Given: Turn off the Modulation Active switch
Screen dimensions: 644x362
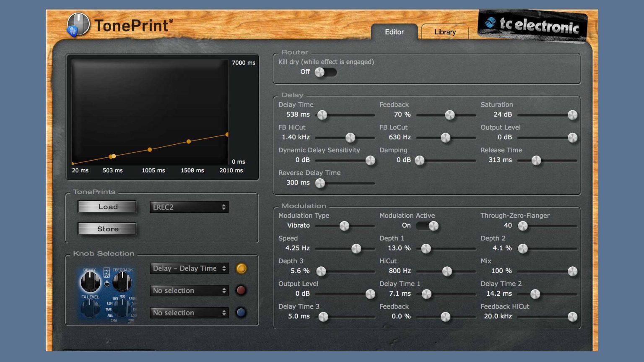Looking at the screenshot, I should pyautogui.click(x=427, y=226).
